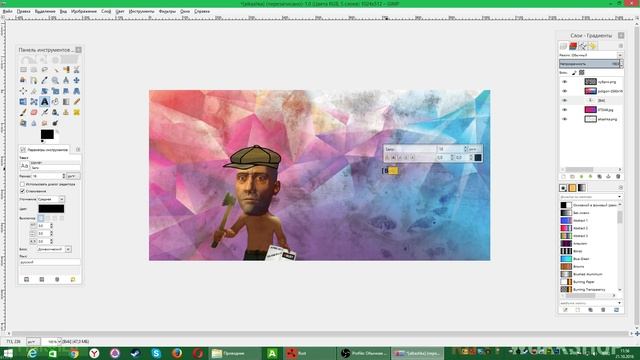The width and height of the screenshot is (640, 360).
Task: Adjust the layer opacity slider
Action: (x=590, y=64)
